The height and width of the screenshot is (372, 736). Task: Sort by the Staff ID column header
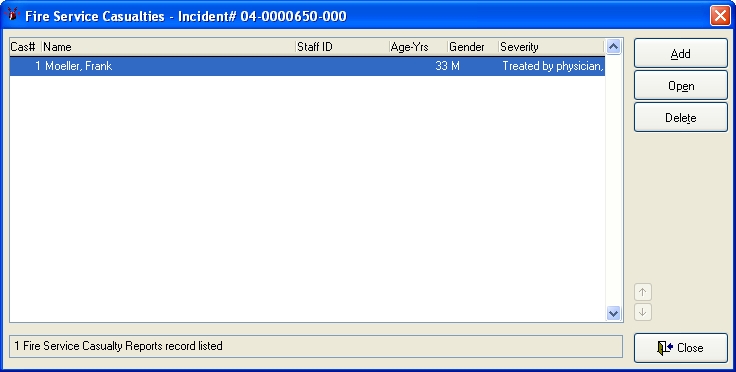point(343,47)
